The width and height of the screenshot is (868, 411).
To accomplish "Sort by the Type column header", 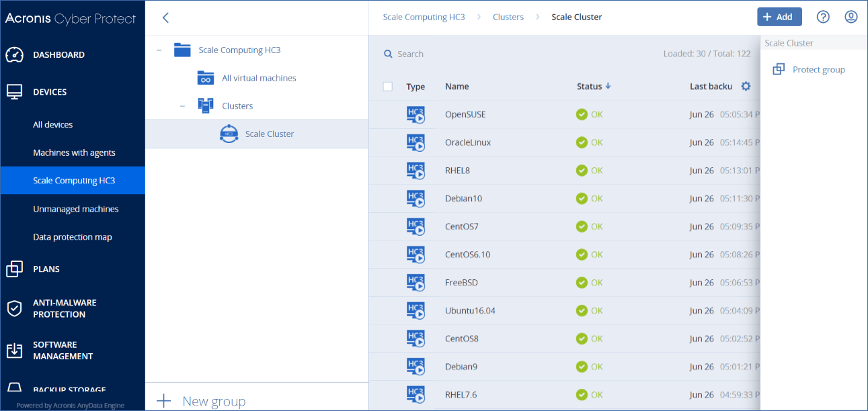I will pyautogui.click(x=416, y=86).
